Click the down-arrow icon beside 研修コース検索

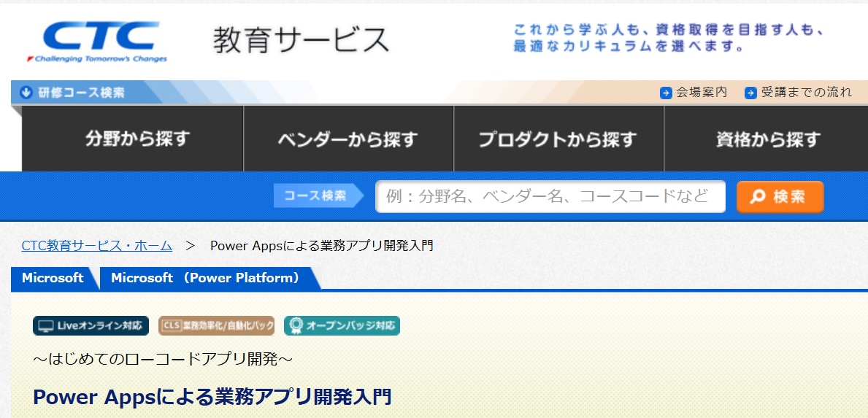click(x=26, y=93)
